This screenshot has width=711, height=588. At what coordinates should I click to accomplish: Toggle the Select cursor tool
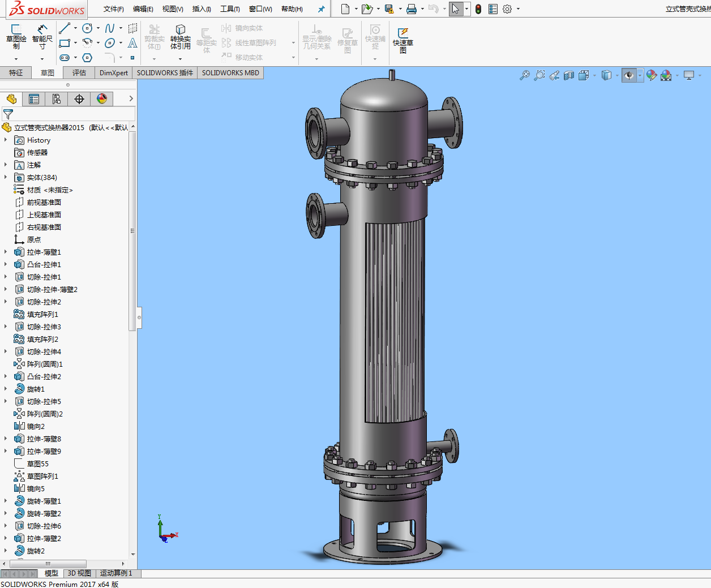(x=456, y=9)
